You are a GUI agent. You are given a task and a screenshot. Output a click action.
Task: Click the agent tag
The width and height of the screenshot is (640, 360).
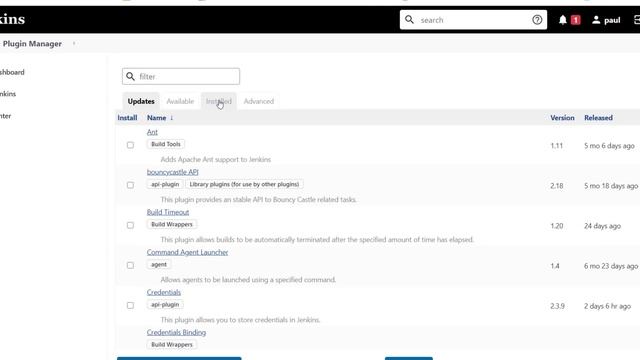[159, 264]
